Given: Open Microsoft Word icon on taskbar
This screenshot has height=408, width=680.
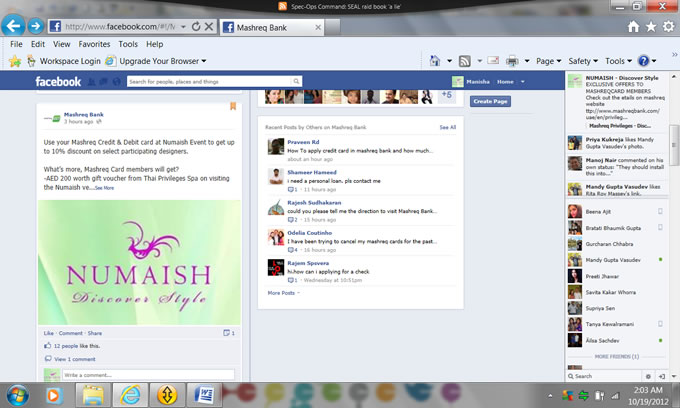Looking at the screenshot, I should (x=204, y=395).
